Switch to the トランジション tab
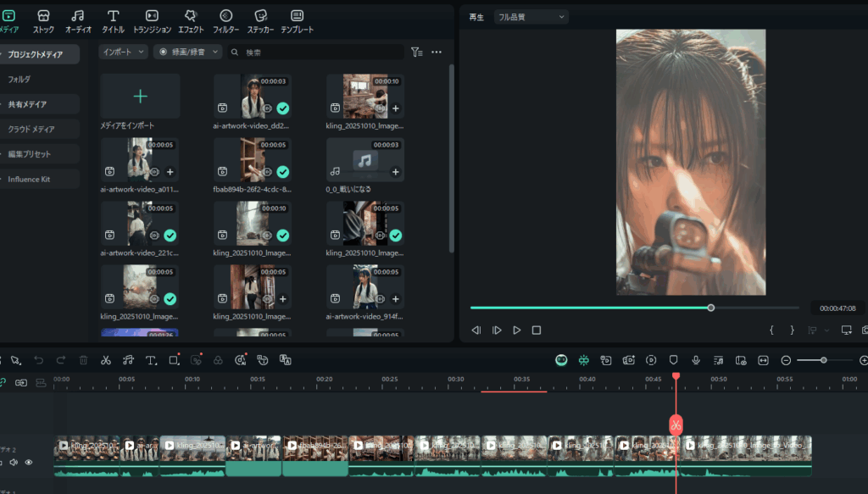The height and width of the screenshot is (494, 868). click(x=152, y=21)
